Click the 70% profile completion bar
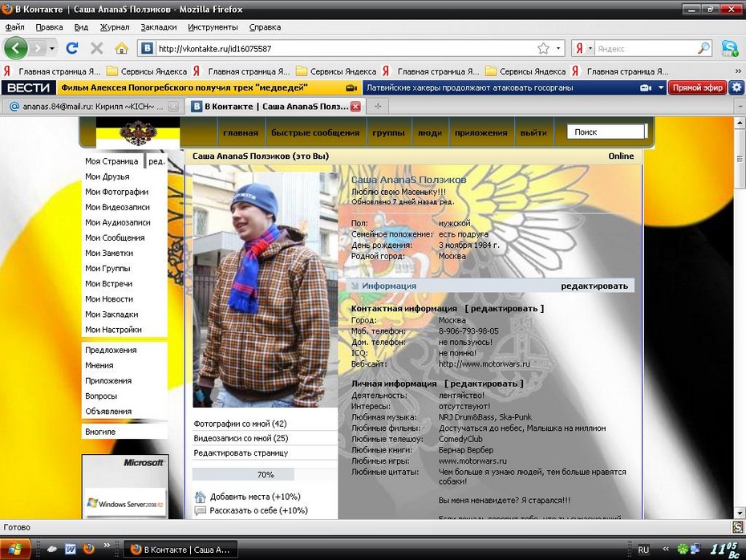 265,474
